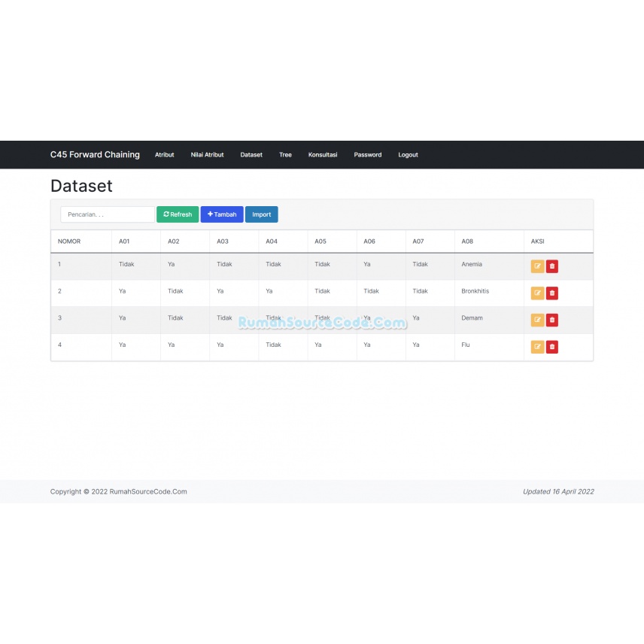Open the Atribut menu item
Screen dimensions: 644x644
click(164, 155)
